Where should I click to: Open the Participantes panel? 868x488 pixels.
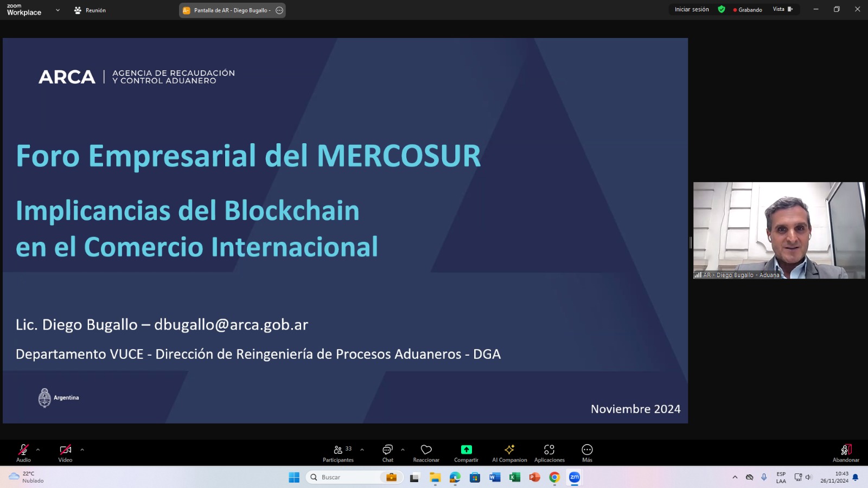[338, 453]
